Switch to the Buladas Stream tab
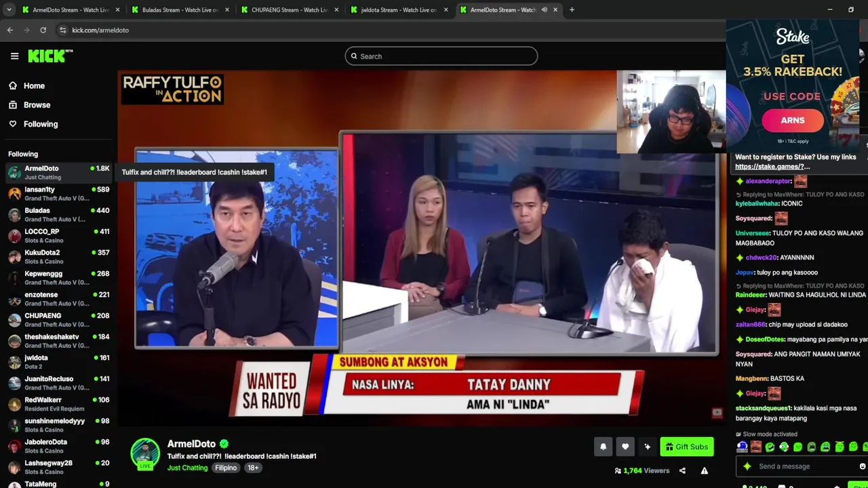868x488 pixels. 180,9
